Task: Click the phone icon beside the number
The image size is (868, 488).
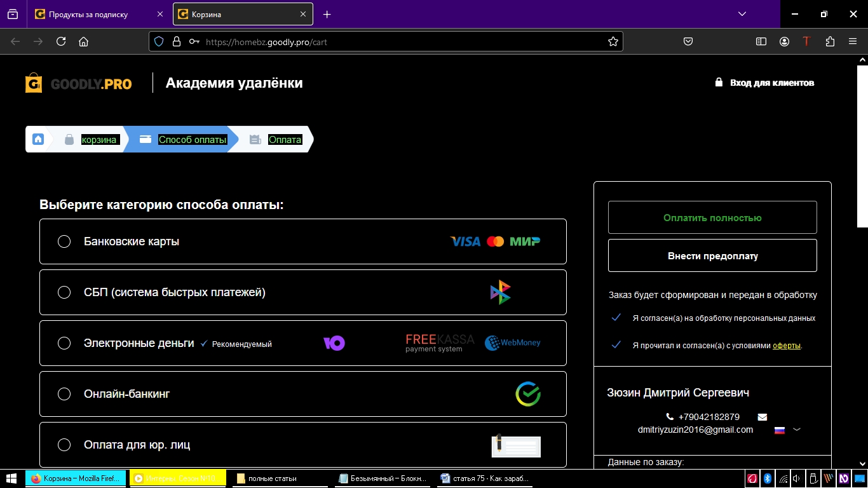Action: [670, 417]
